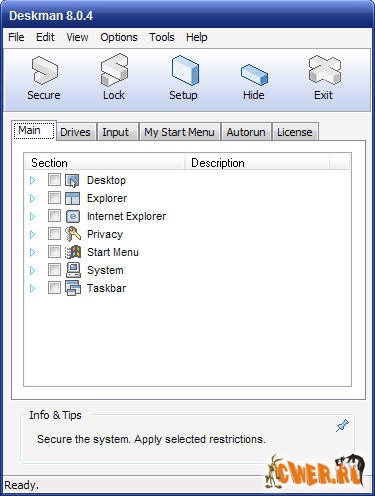Switch to the Drives tab
The image size is (375, 496).
tap(75, 132)
